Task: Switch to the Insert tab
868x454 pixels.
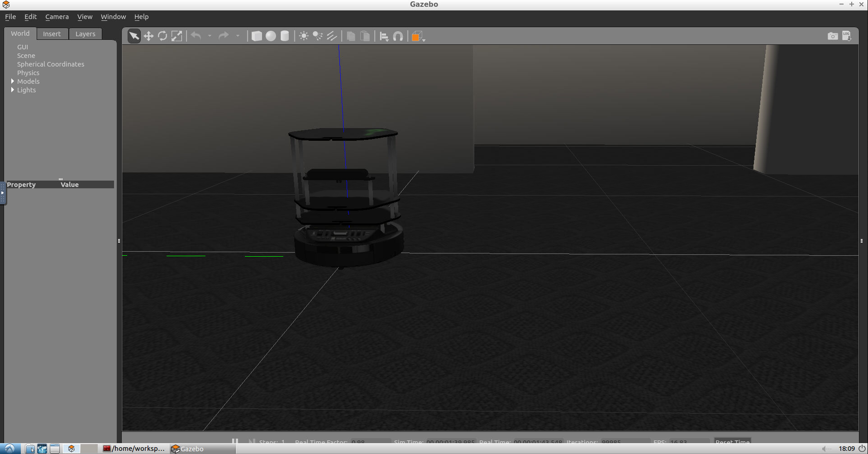Action: click(x=52, y=34)
